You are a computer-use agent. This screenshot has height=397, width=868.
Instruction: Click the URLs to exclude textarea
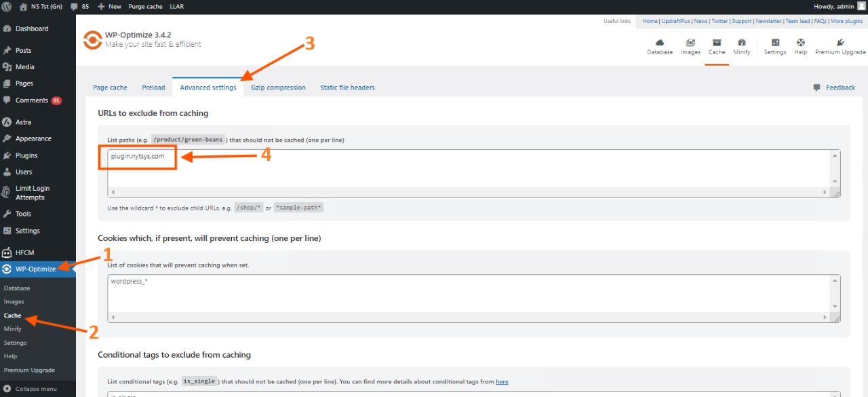(x=473, y=173)
